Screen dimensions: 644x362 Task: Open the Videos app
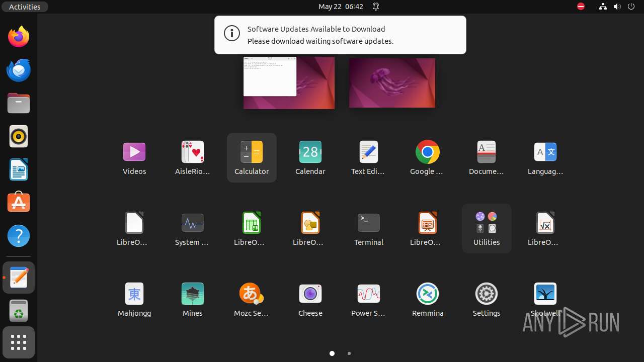134,157
